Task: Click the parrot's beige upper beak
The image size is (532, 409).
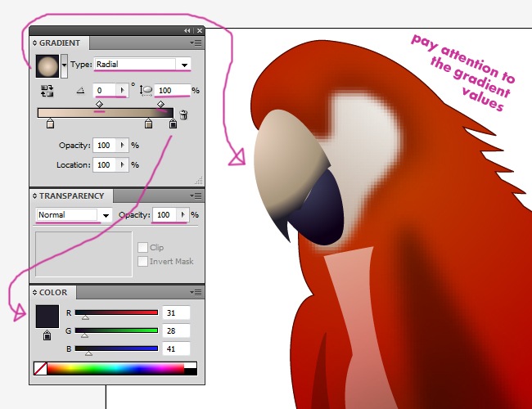Action: [x=288, y=163]
